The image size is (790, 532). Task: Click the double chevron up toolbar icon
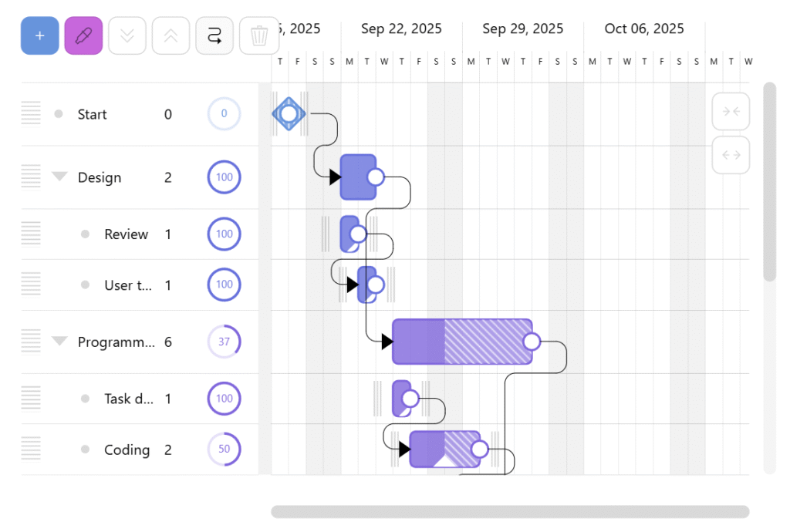coord(170,36)
